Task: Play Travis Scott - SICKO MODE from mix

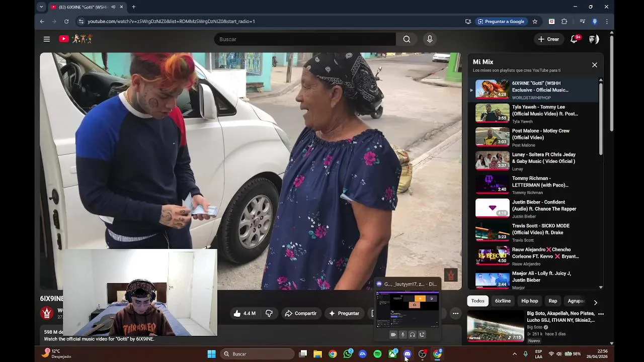Action: pos(533,232)
